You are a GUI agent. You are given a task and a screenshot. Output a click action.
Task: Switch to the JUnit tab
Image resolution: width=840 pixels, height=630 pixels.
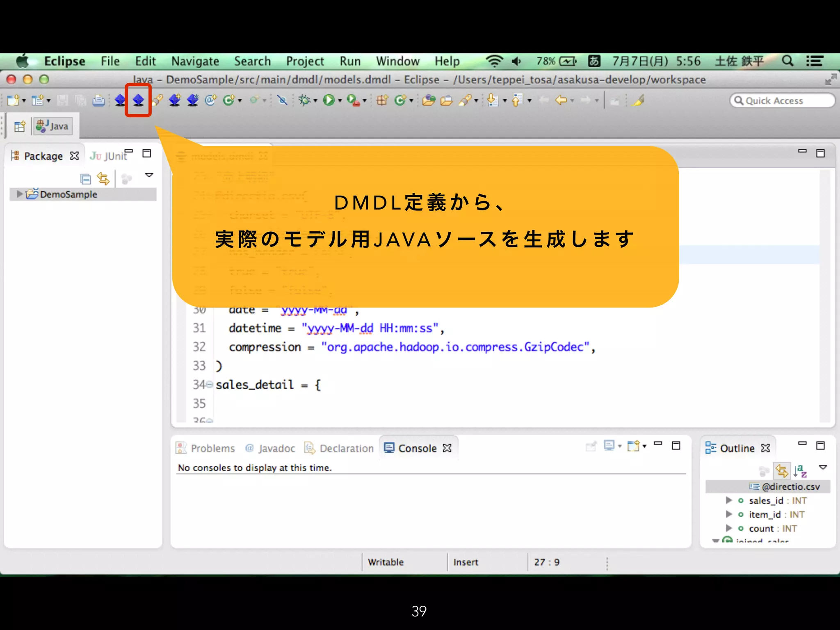point(108,156)
